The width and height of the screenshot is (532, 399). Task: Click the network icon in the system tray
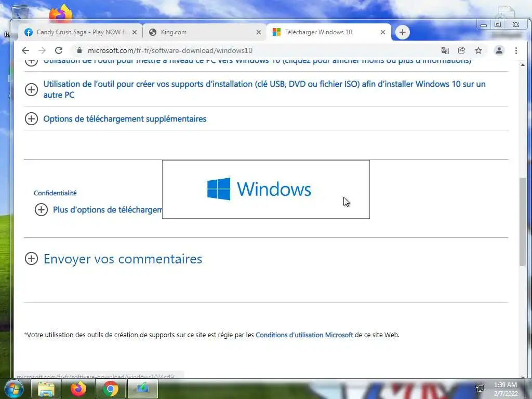click(480, 389)
